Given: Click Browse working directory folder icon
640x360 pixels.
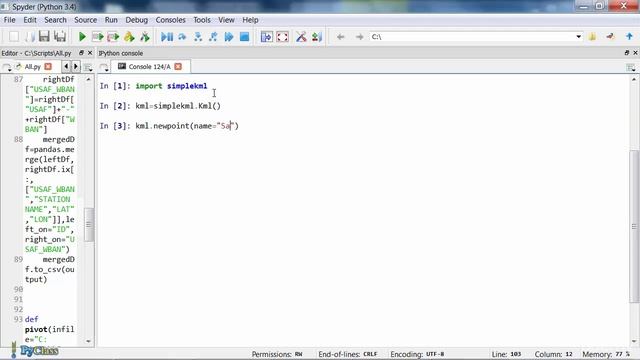Looking at the screenshot, I should click(592, 37).
